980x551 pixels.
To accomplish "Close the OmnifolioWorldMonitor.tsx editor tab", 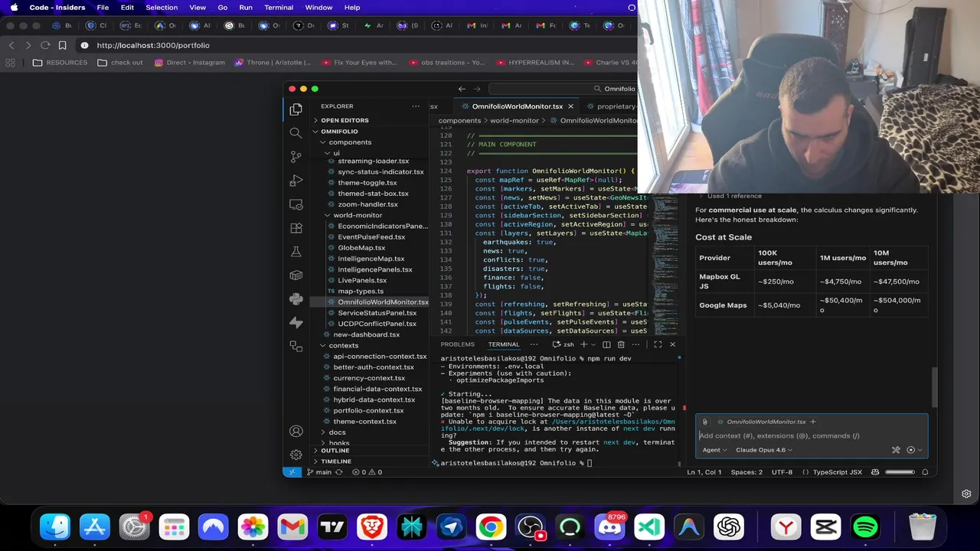I will coord(570,106).
